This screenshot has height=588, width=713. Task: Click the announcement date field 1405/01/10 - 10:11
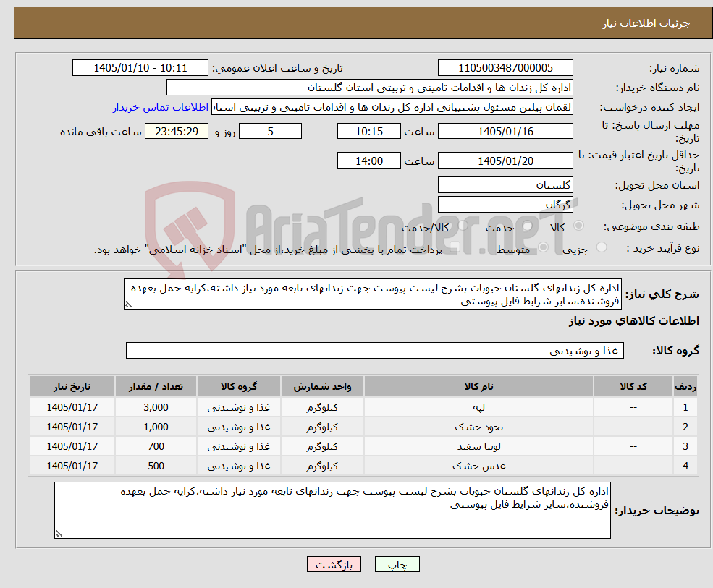coord(140,68)
